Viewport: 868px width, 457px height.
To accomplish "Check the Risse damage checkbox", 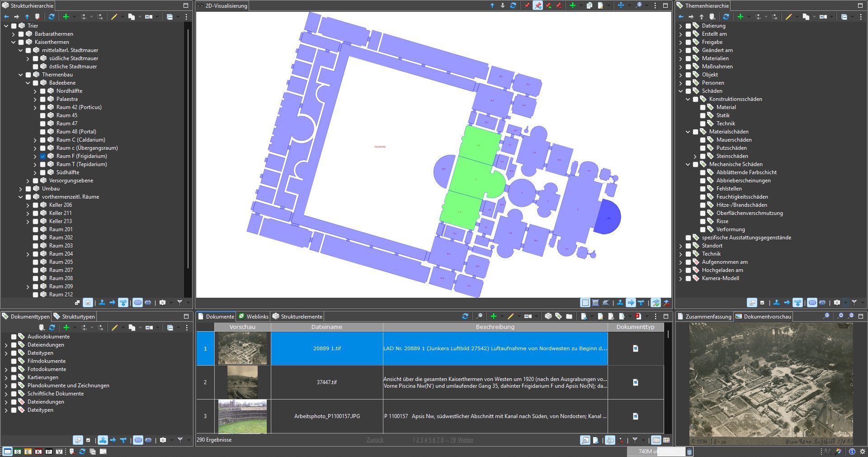I will 703,221.
